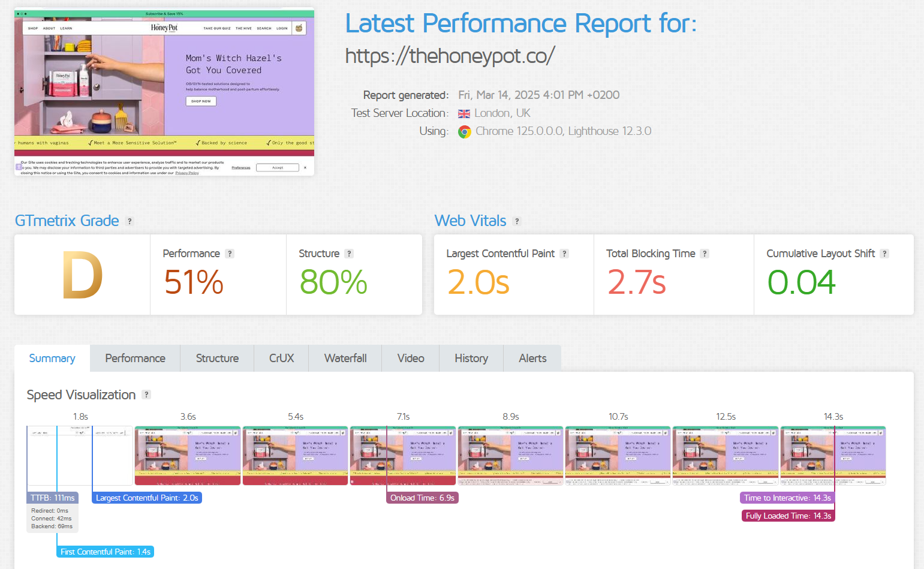Click the 'Connect: 42ms' text
Image resolution: width=924 pixels, height=569 pixels.
click(52, 519)
